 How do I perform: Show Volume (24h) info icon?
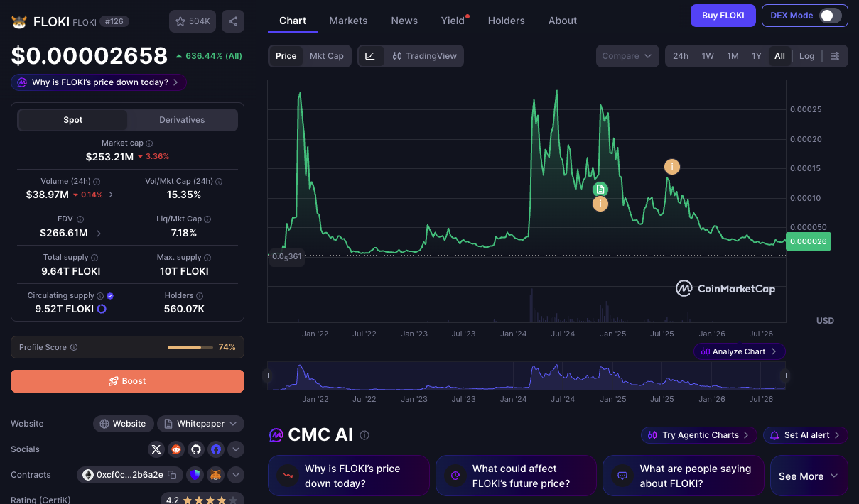(x=97, y=182)
